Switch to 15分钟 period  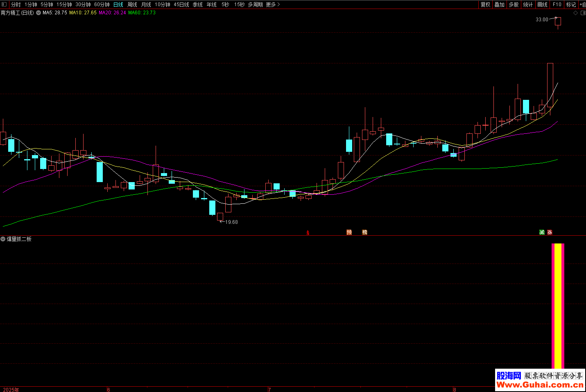point(64,5)
